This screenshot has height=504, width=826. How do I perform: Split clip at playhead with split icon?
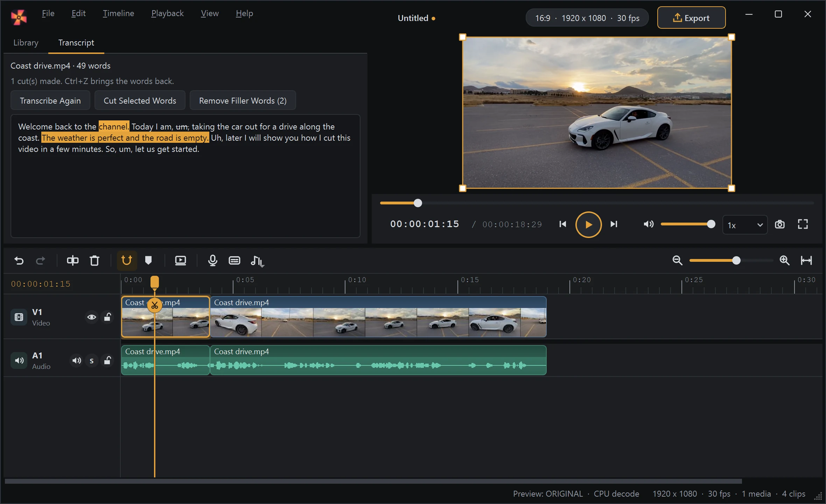coord(73,260)
